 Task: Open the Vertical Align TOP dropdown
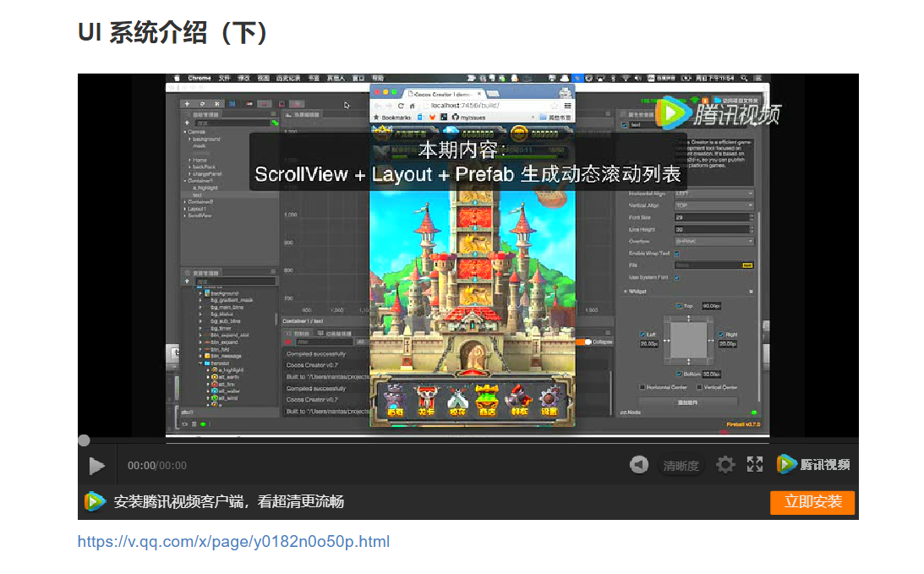click(x=714, y=205)
